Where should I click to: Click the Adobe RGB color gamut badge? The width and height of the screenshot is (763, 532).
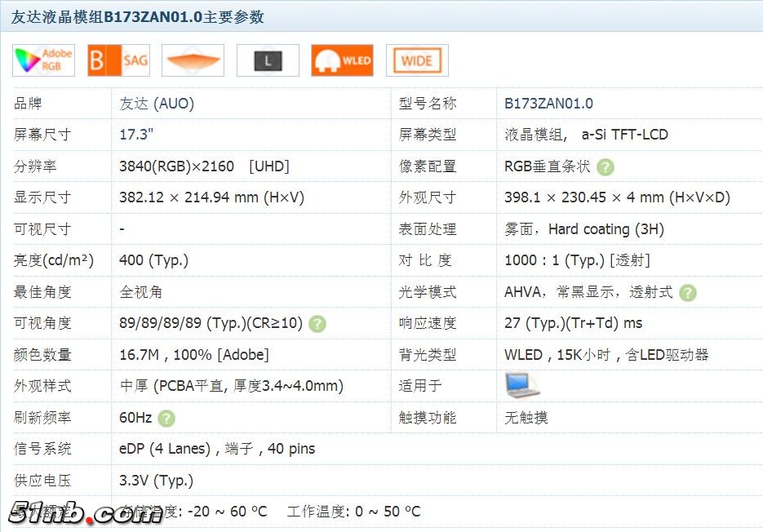point(44,60)
